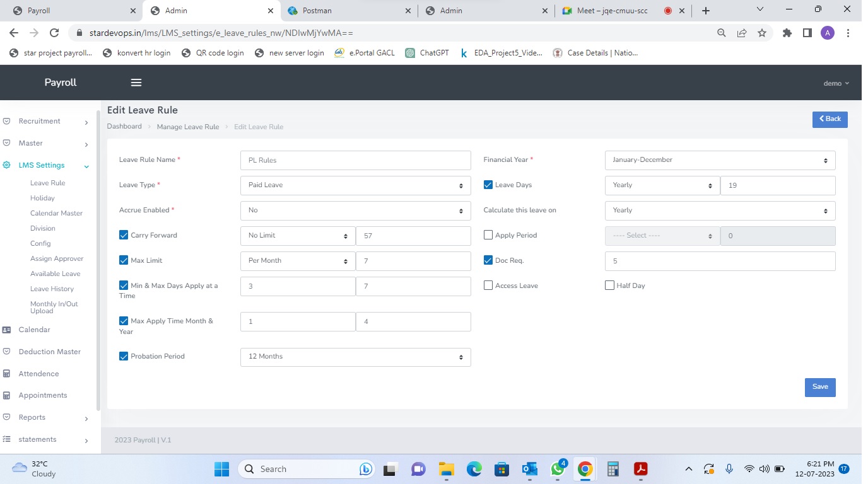Open ChatGPT bookmark
The image size is (868, 484).
pos(428,53)
